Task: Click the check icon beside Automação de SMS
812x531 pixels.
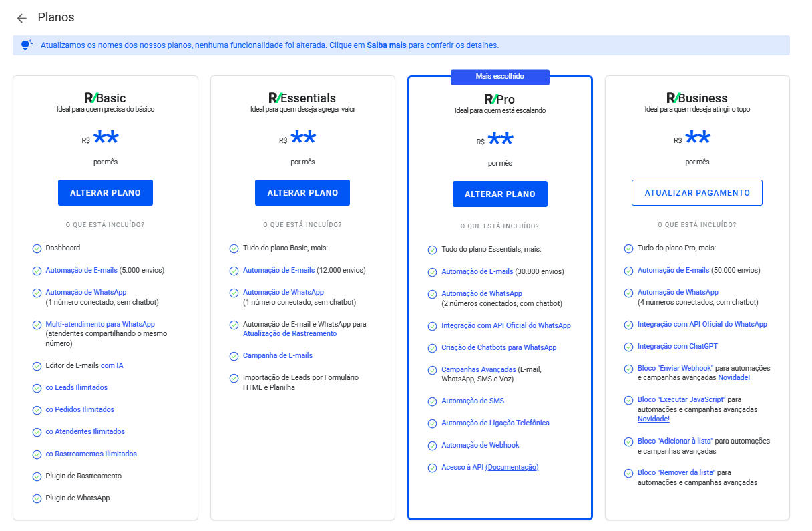Action: (x=432, y=401)
